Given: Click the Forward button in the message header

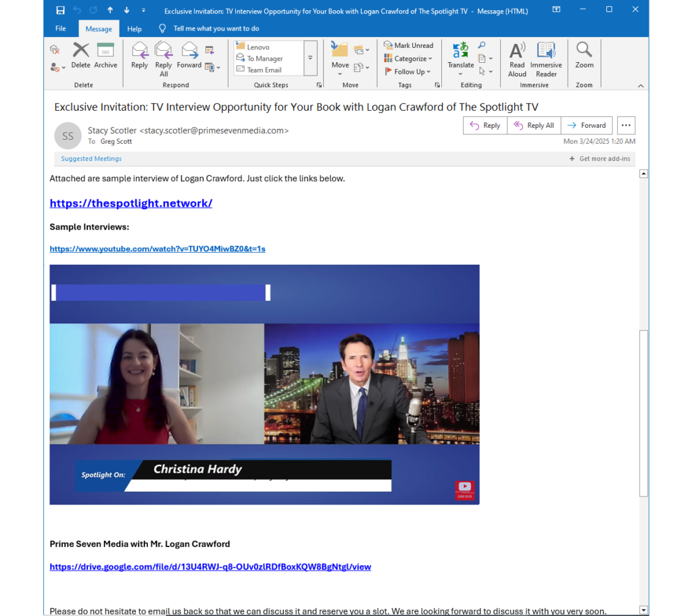Looking at the screenshot, I should [587, 126].
